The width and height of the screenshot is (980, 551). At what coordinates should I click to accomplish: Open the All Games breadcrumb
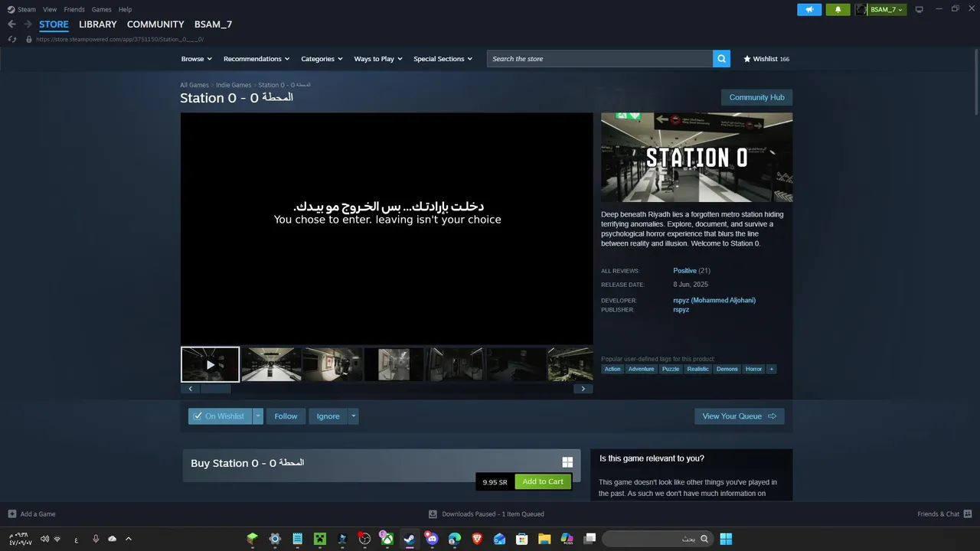194,85
